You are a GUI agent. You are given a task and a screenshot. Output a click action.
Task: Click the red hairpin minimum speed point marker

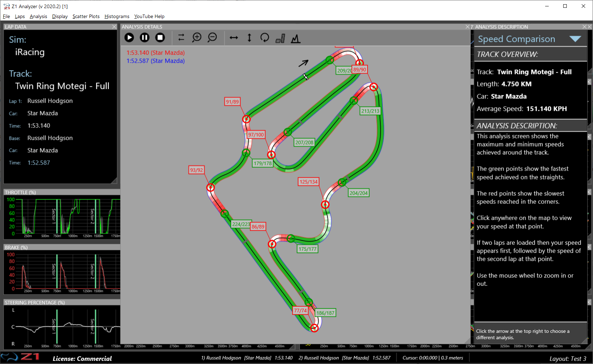[x=314, y=328]
